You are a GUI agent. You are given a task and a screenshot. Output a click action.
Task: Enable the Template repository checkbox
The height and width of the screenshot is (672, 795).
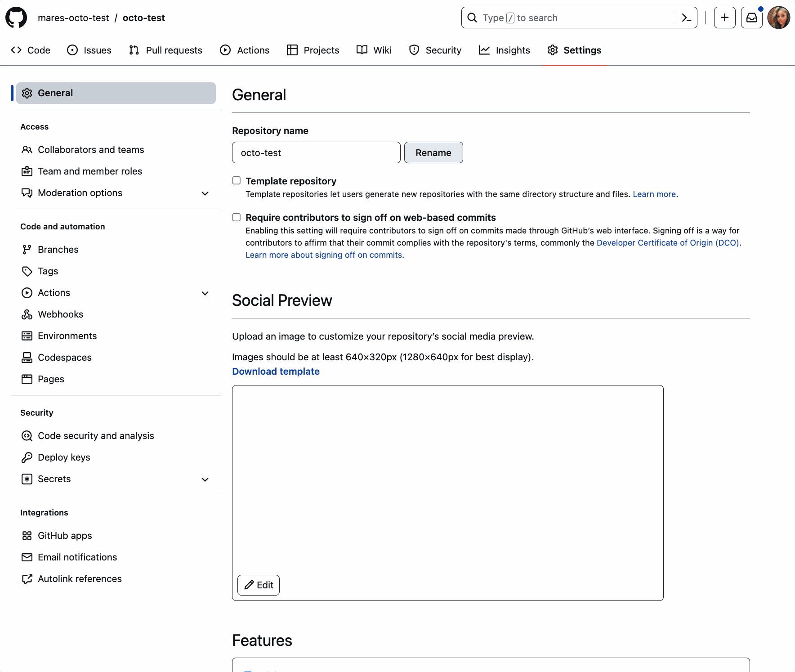tap(237, 181)
